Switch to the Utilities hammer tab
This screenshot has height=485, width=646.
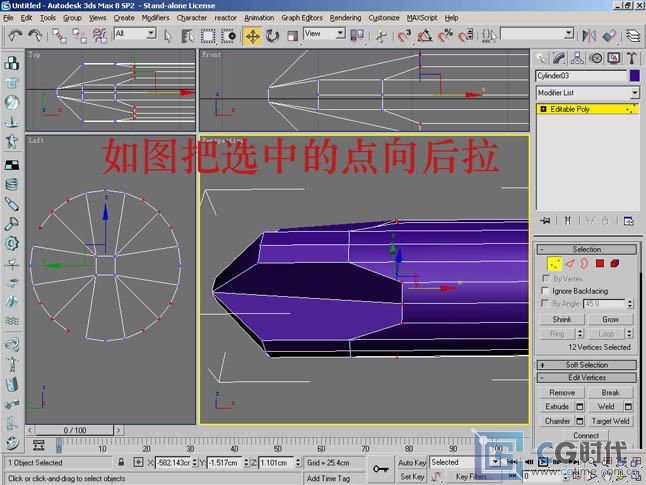pyautogui.click(x=632, y=59)
